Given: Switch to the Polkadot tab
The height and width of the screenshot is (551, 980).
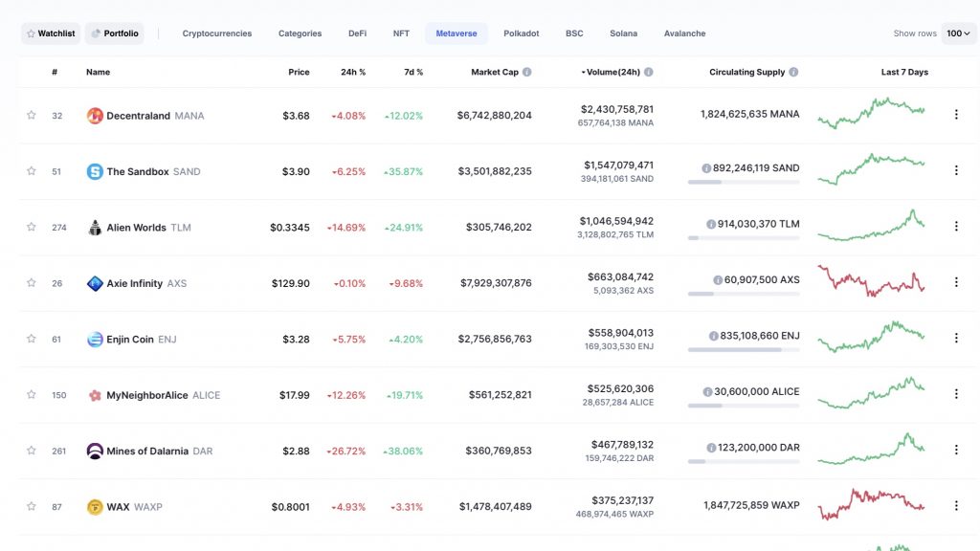Looking at the screenshot, I should tap(522, 33).
